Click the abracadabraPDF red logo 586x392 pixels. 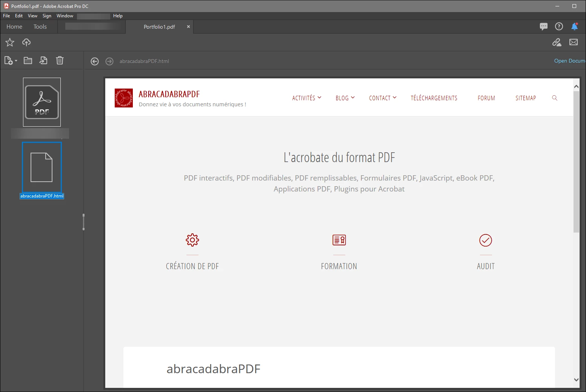tap(124, 98)
